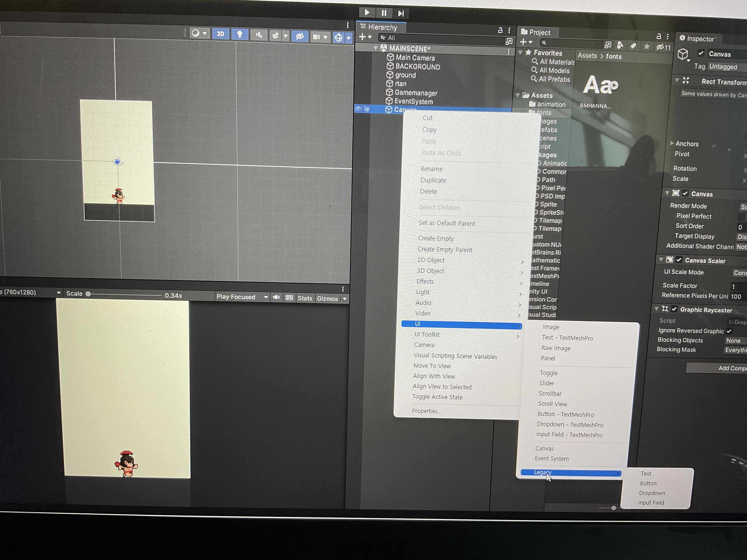Expand the Anchors property
This screenshot has width=747, height=560.
(x=672, y=143)
